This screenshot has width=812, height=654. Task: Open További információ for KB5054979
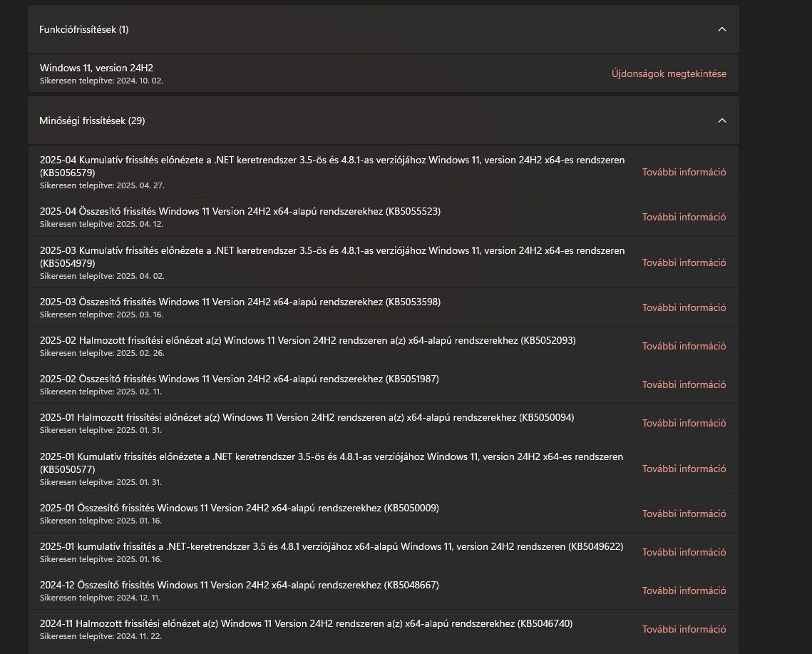(x=684, y=262)
